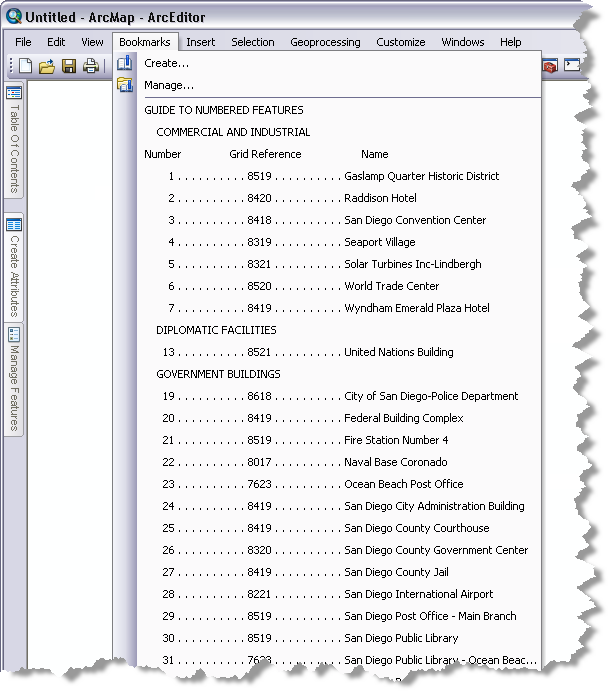Image resolution: width=608 pixels, height=691 pixels.
Task: Open the Insert menu
Action: (200, 42)
